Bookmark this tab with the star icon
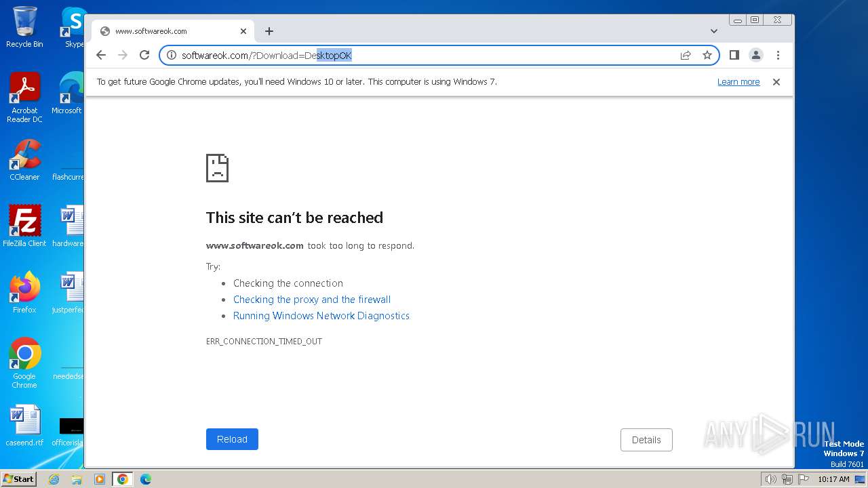 707,55
